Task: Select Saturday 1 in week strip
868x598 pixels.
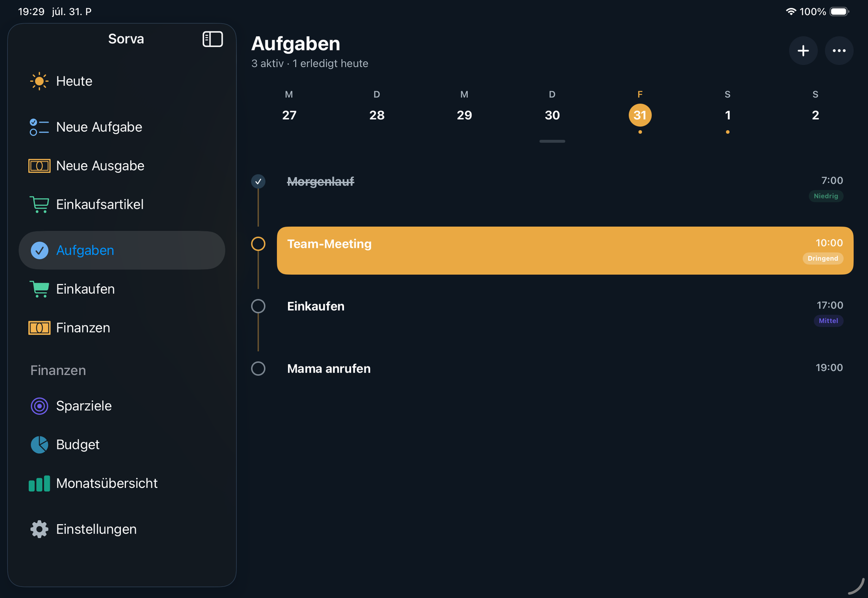Action: [x=727, y=110]
